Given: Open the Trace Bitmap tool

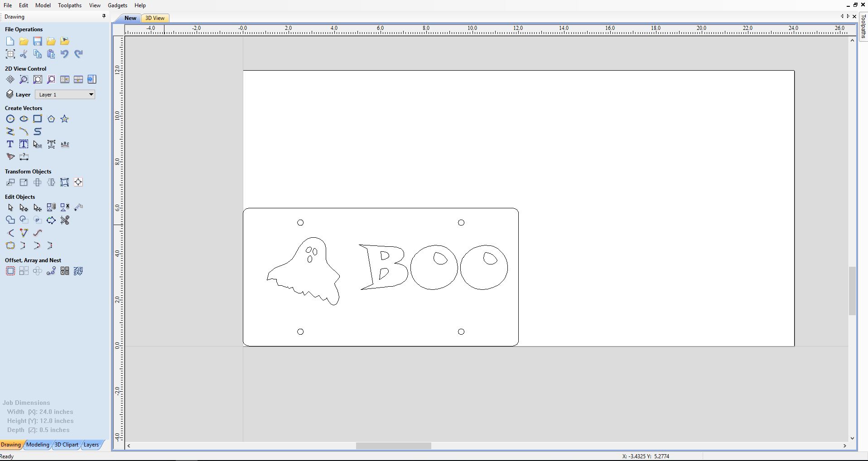Looking at the screenshot, I should [x=10, y=157].
